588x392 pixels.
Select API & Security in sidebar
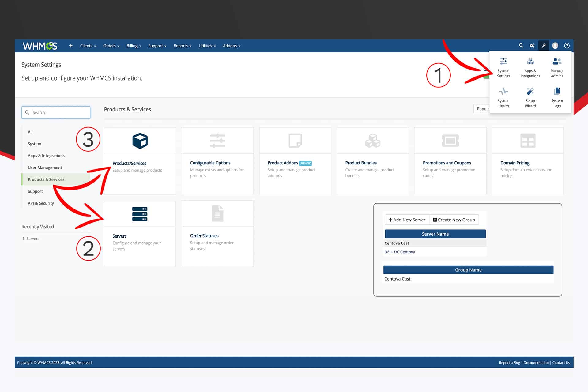click(41, 203)
